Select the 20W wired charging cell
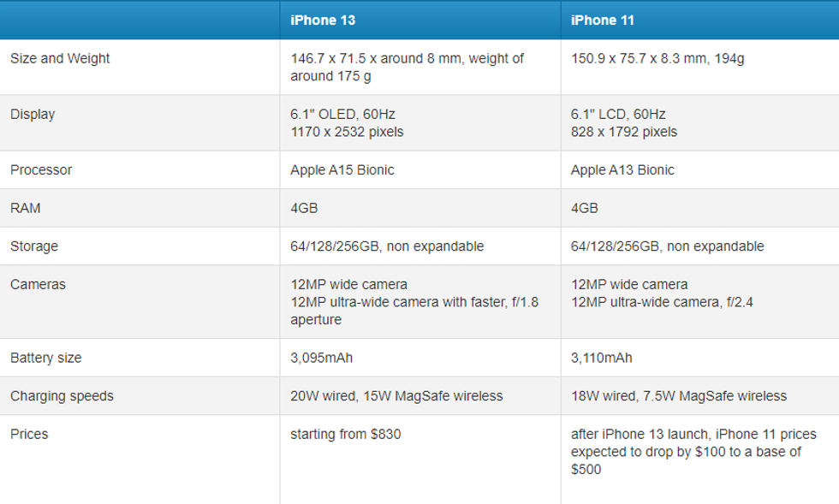The width and height of the screenshot is (839, 504). 396,396
